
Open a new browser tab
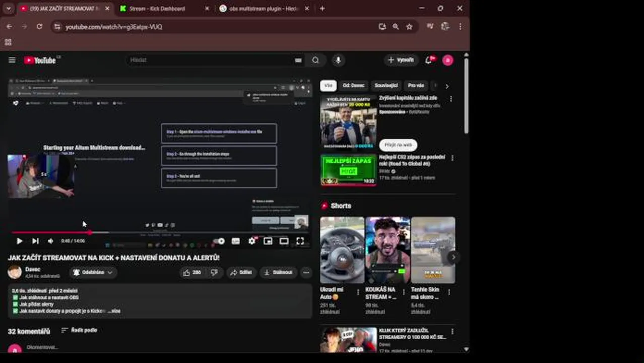click(322, 9)
